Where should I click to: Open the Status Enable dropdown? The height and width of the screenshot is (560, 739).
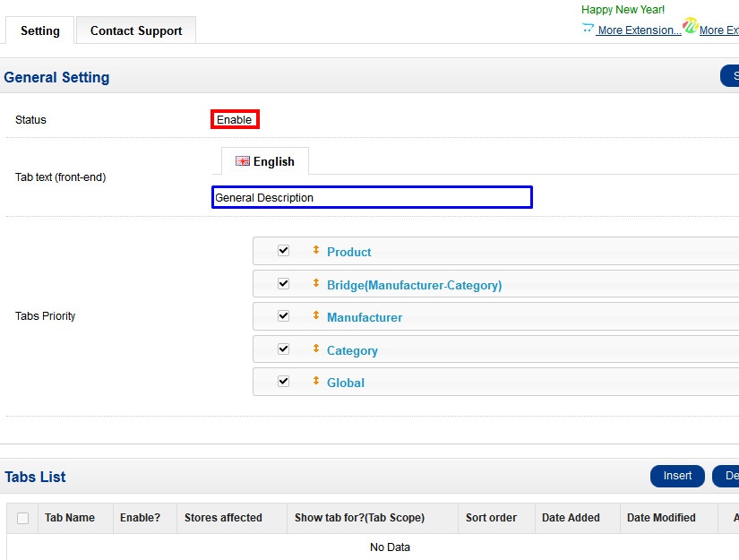pyautogui.click(x=235, y=120)
